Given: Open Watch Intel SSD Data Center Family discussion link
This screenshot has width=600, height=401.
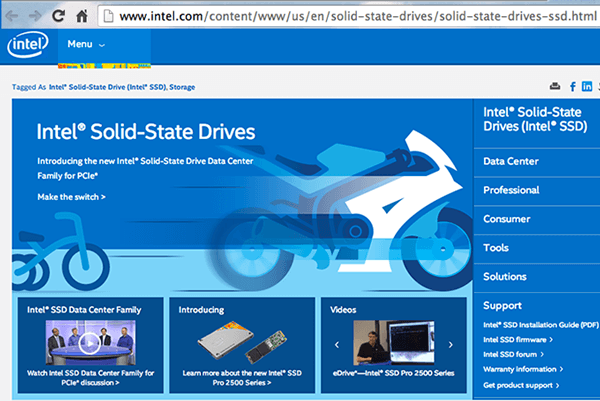Looking at the screenshot, I should click(x=90, y=378).
